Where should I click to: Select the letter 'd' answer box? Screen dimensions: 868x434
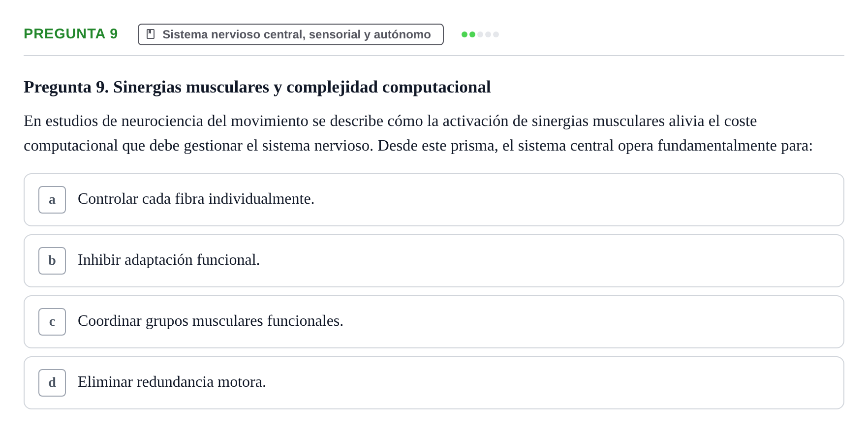point(52,383)
